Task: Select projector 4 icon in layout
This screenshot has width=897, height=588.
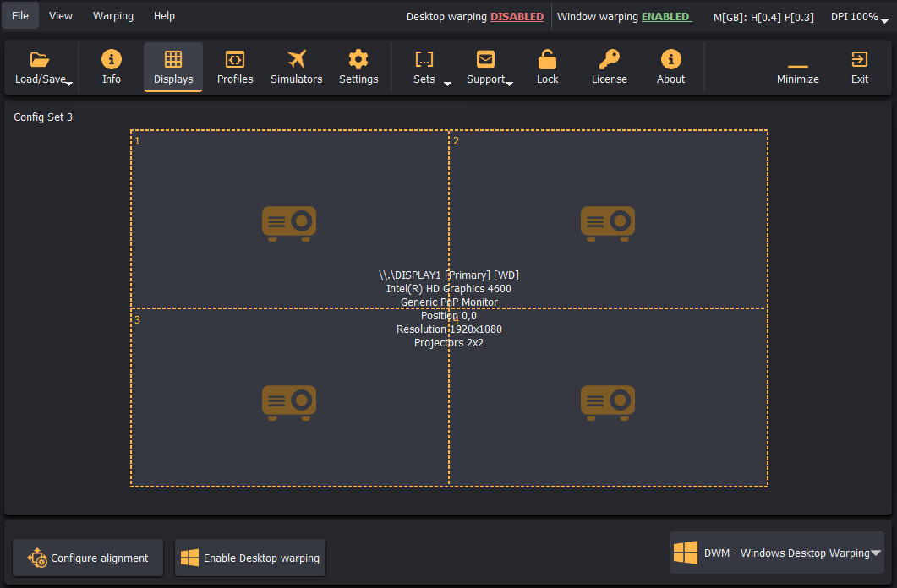Action: coord(608,403)
